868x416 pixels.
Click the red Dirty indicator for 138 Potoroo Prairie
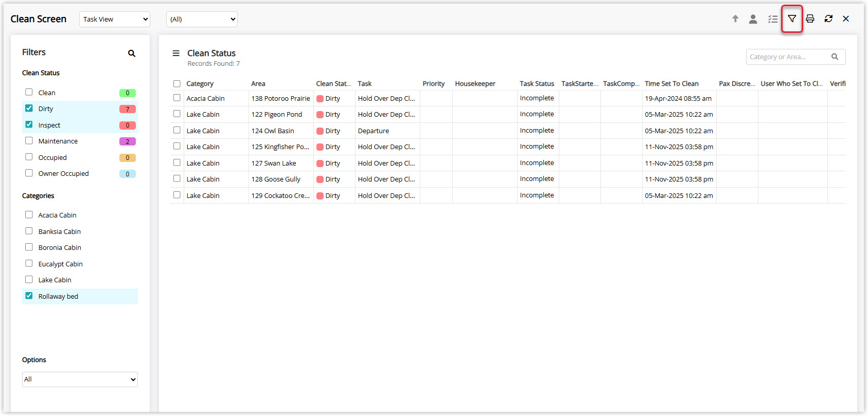click(320, 99)
